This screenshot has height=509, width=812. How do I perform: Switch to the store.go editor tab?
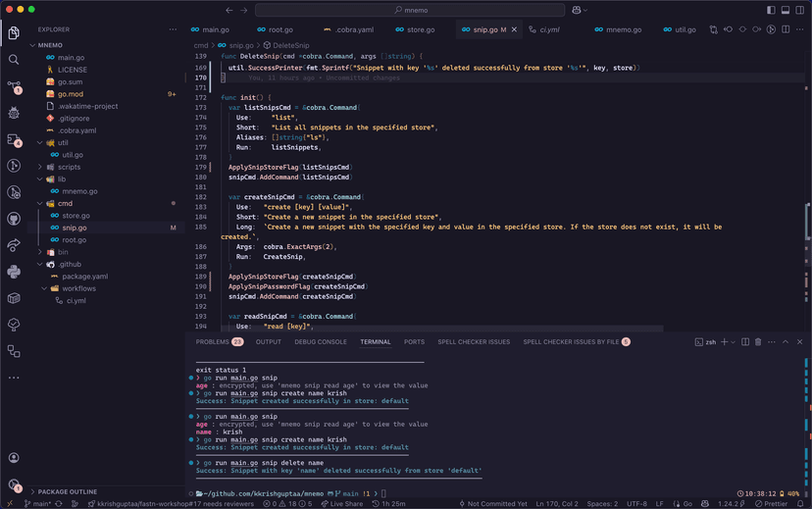pyautogui.click(x=421, y=30)
